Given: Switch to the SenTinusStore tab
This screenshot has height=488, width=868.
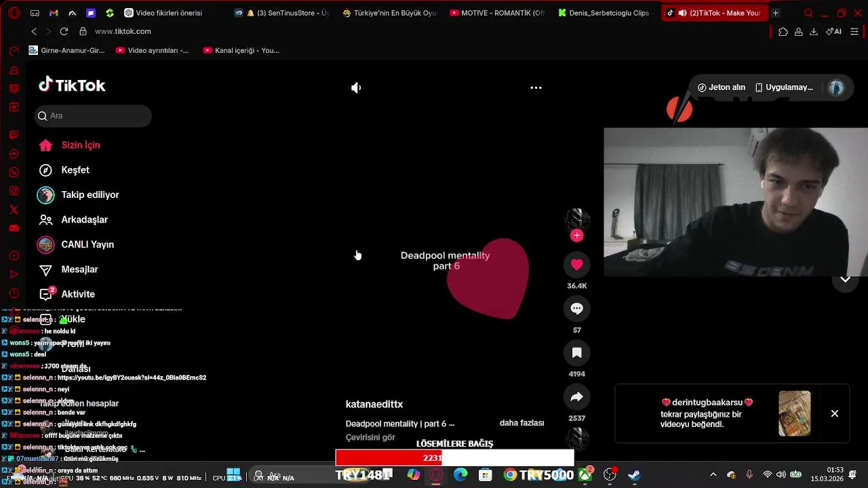Looking at the screenshot, I should tap(281, 13).
